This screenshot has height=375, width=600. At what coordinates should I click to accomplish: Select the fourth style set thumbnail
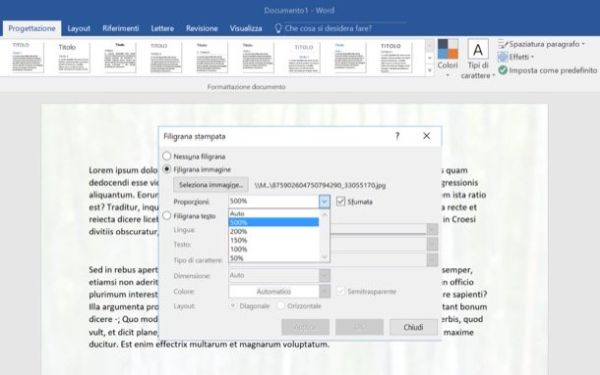[166, 57]
